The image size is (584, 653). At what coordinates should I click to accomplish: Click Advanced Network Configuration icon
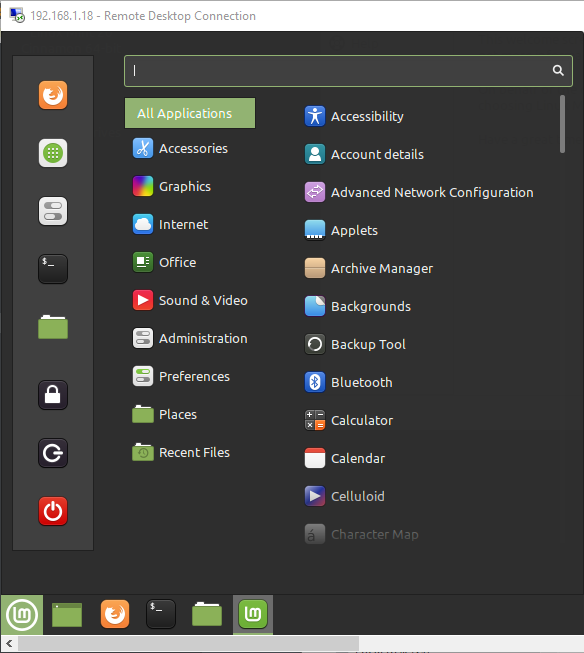315,192
